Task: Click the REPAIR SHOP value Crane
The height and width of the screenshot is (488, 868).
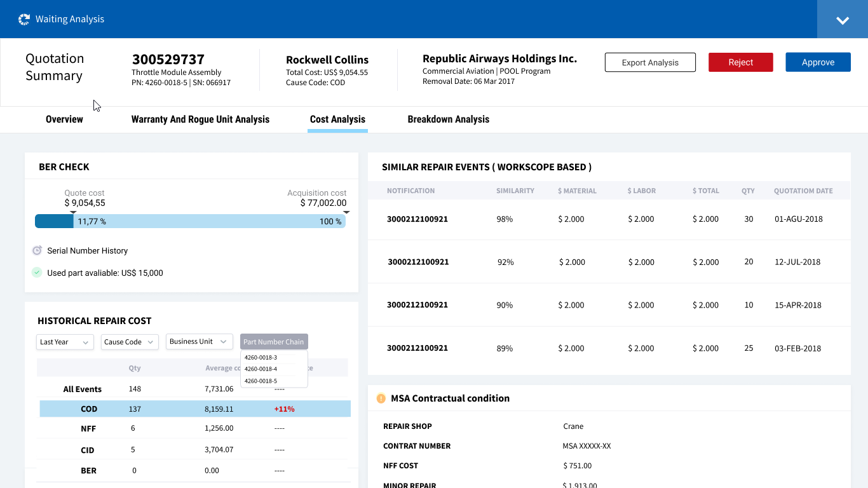Action: click(x=573, y=426)
